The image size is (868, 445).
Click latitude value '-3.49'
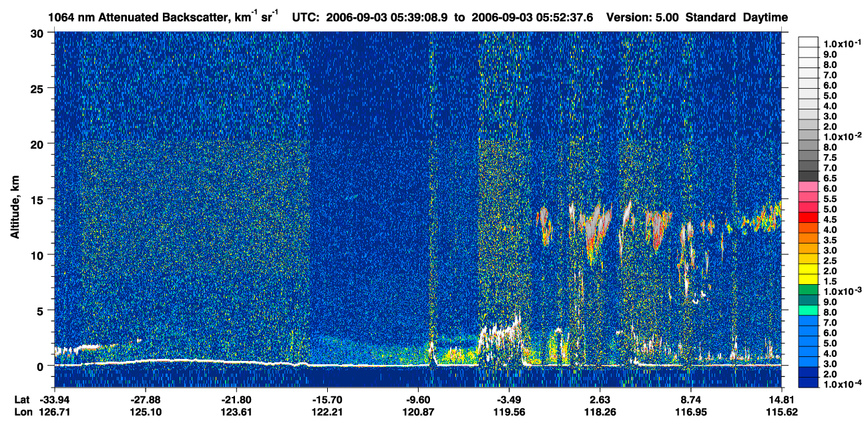point(509,400)
